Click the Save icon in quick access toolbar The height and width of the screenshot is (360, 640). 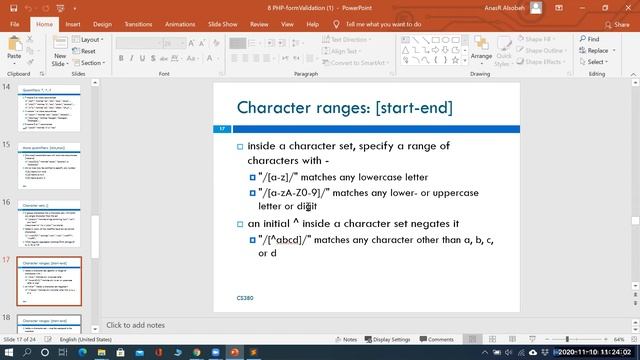pos(13,8)
